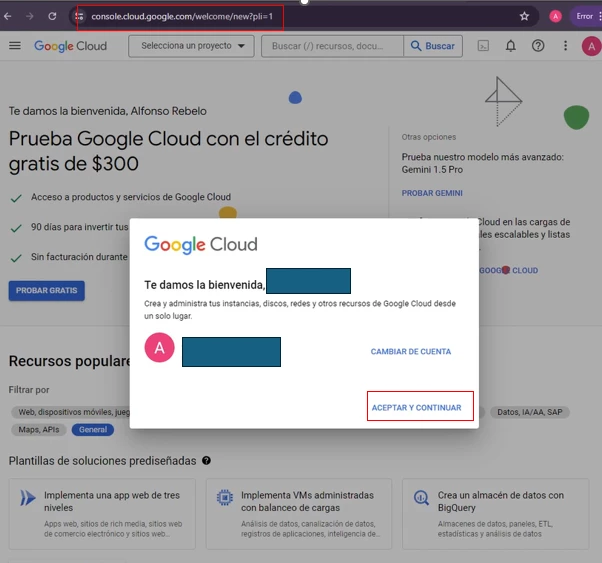The image size is (602, 563).
Task: Open the BigQuery data warehouse template card
Action: pyautogui.click(x=495, y=513)
